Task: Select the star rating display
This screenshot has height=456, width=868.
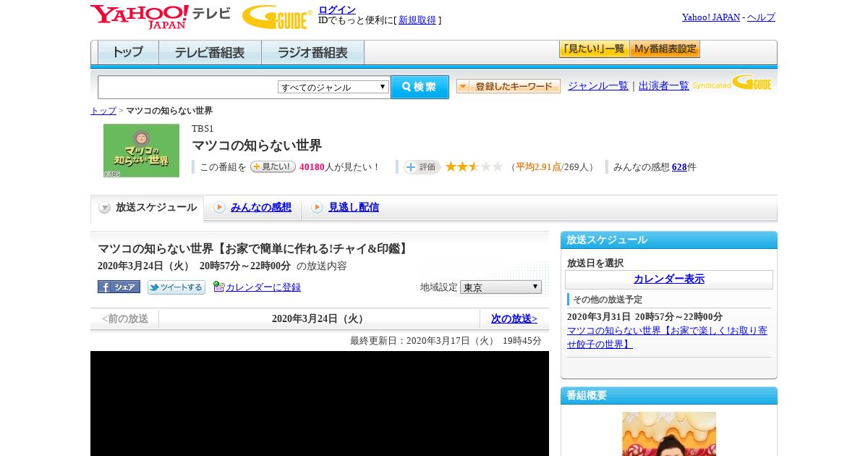Action: [474, 166]
